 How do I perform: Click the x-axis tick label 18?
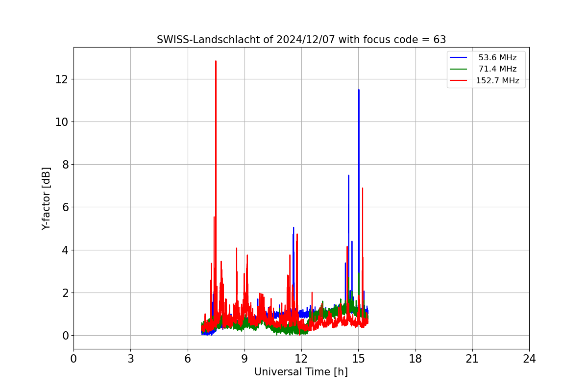coord(416,359)
